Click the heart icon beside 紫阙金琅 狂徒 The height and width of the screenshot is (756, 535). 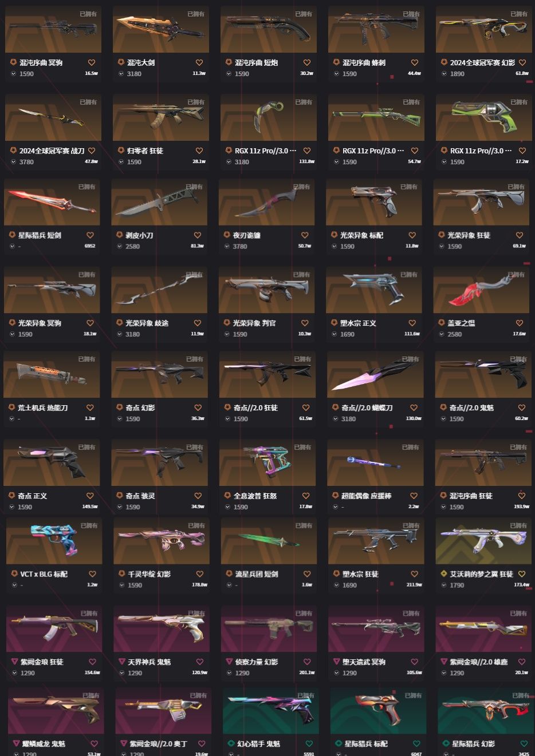tap(92, 662)
